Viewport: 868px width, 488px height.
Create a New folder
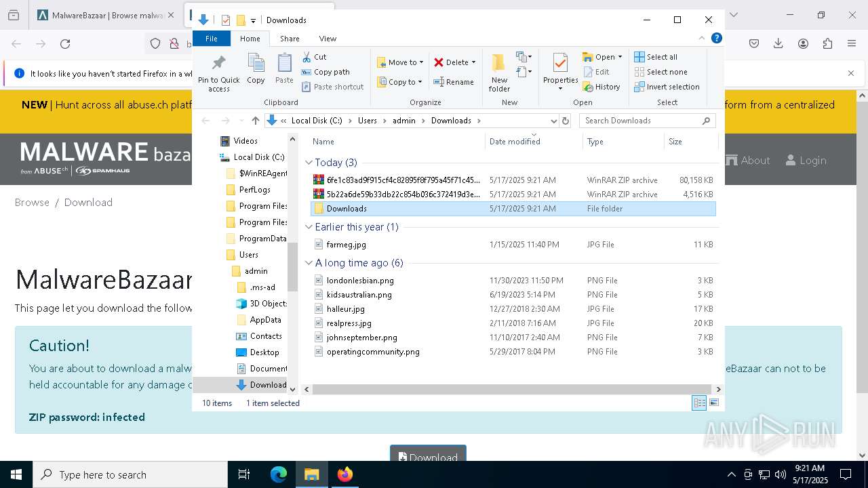[499, 73]
